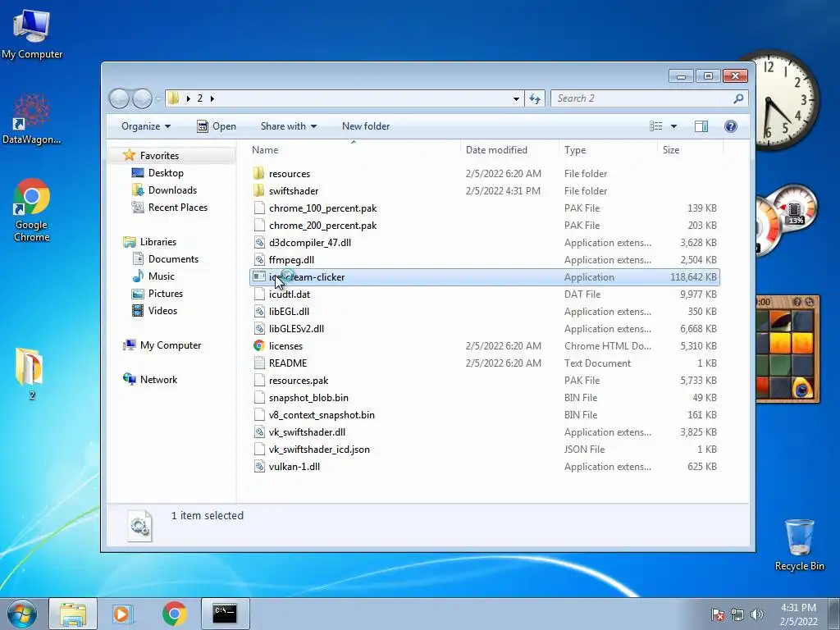Refresh the folder via address bar button

click(535, 98)
